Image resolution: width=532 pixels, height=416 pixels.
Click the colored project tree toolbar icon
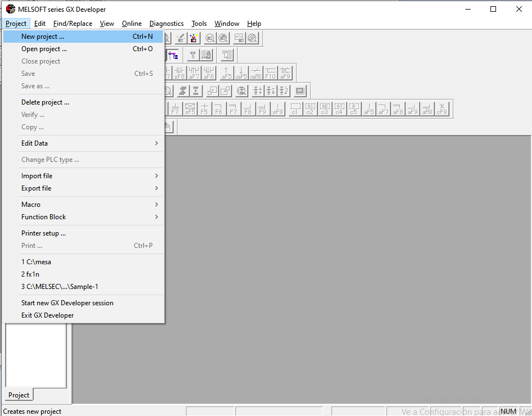click(172, 55)
